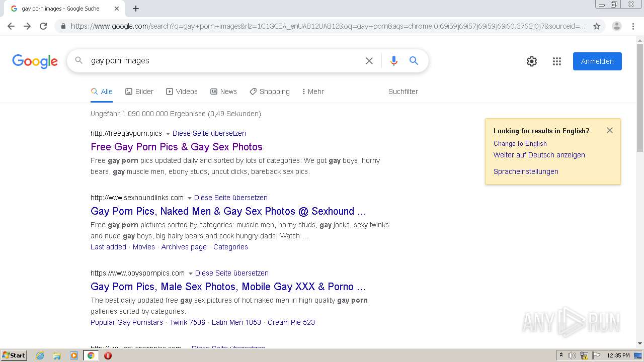Open the Archives page sitelink
The height and width of the screenshot is (362, 644).
(x=184, y=247)
